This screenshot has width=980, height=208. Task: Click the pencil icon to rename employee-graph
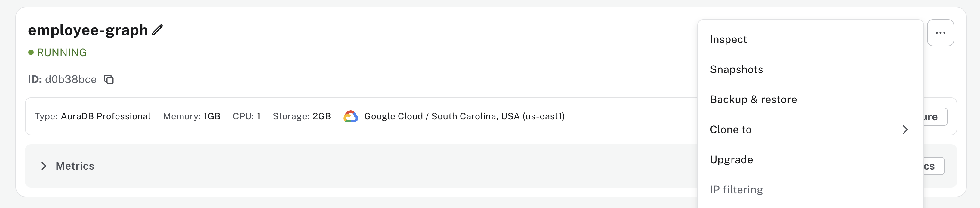click(158, 30)
